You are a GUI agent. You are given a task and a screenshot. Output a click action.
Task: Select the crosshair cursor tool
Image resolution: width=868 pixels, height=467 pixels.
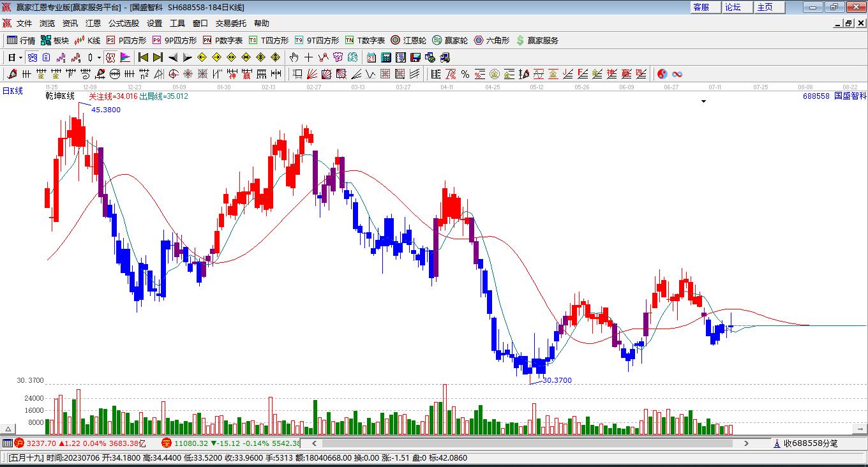click(308, 57)
